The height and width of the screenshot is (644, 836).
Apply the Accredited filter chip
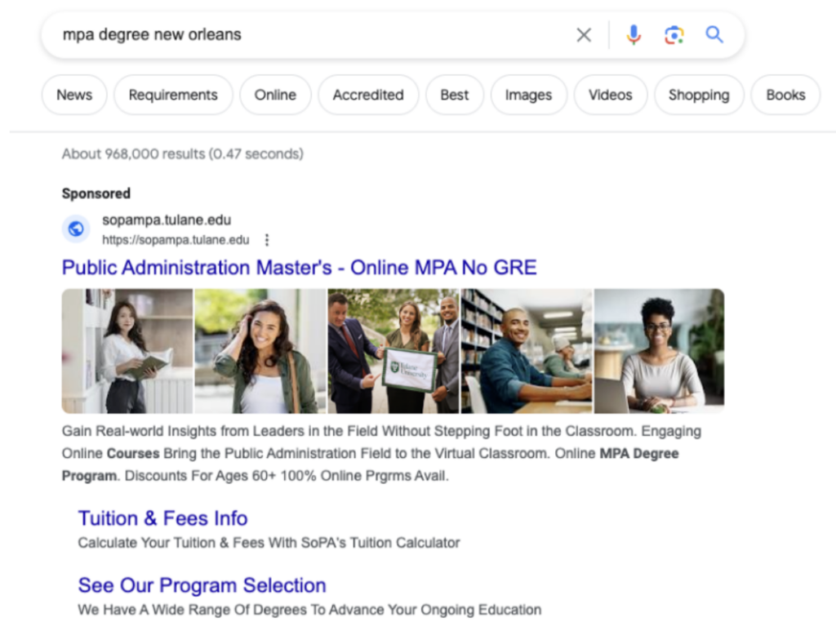368,95
